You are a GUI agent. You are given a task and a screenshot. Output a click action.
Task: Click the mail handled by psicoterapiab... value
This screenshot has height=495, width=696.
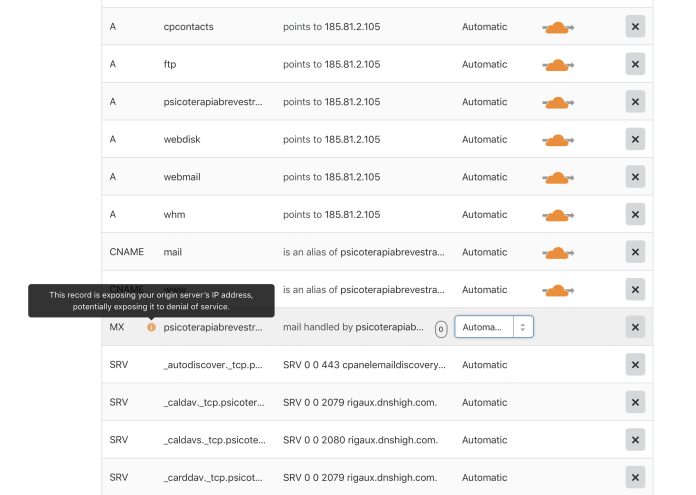pos(353,327)
